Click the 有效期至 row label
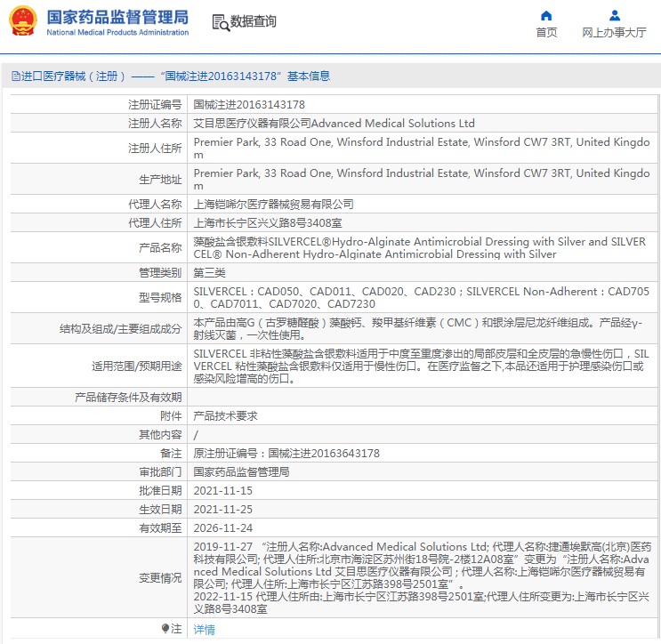Image resolution: width=661 pixels, height=644 pixels. tap(160, 527)
